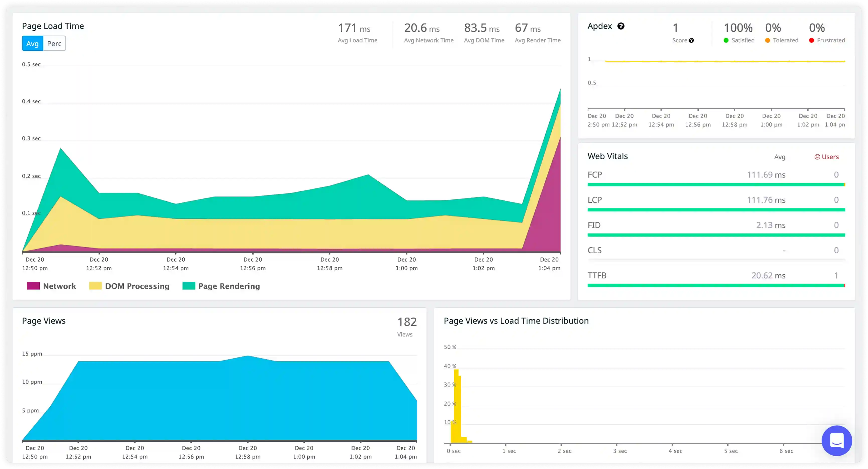The width and height of the screenshot is (868, 469).
Task: Click the TTFB progress bar
Action: (716, 285)
